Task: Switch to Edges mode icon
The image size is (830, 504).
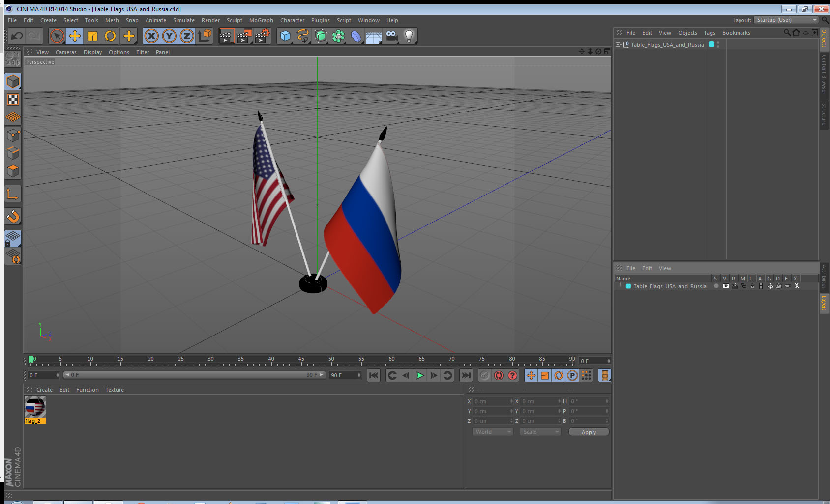Action: pos(13,153)
